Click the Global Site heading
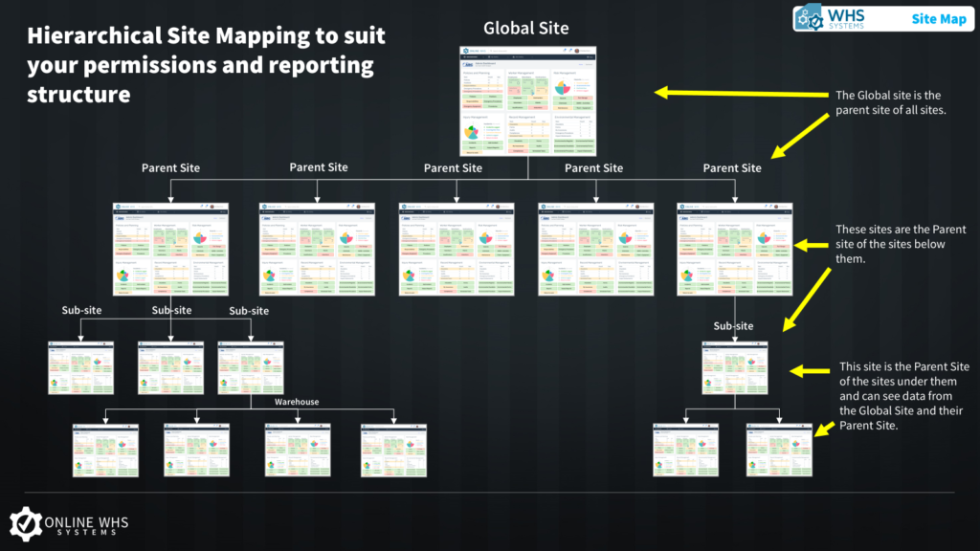This screenshot has height=551, width=980. tap(527, 29)
